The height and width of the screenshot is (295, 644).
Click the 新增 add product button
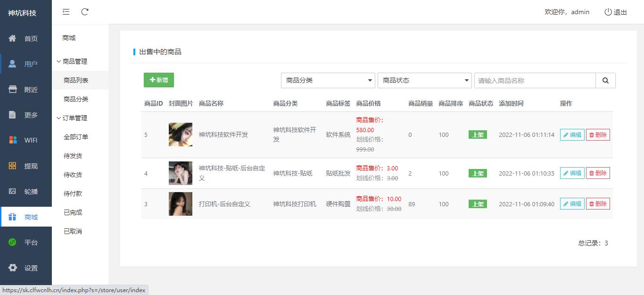pyautogui.click(x=158, y=80)
